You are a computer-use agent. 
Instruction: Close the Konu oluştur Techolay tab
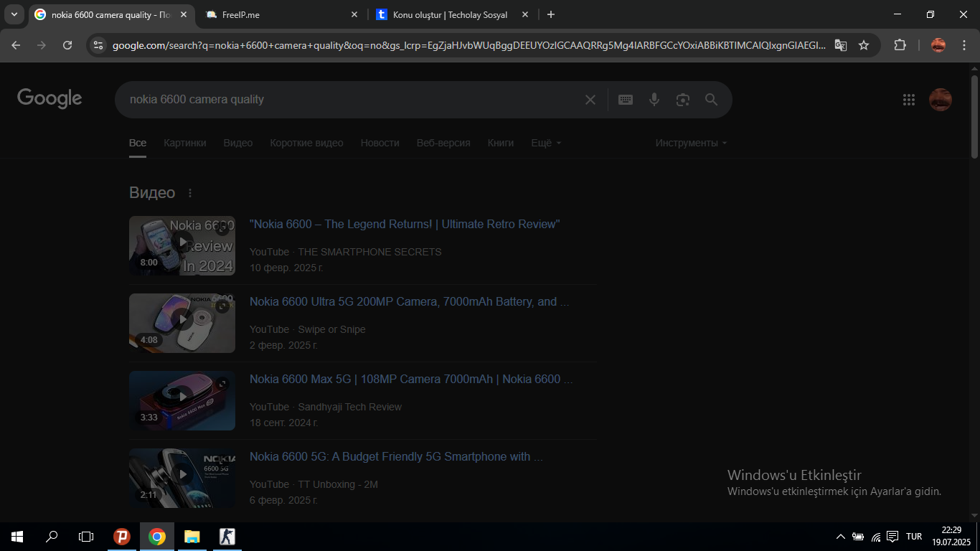tap(525, 14)
